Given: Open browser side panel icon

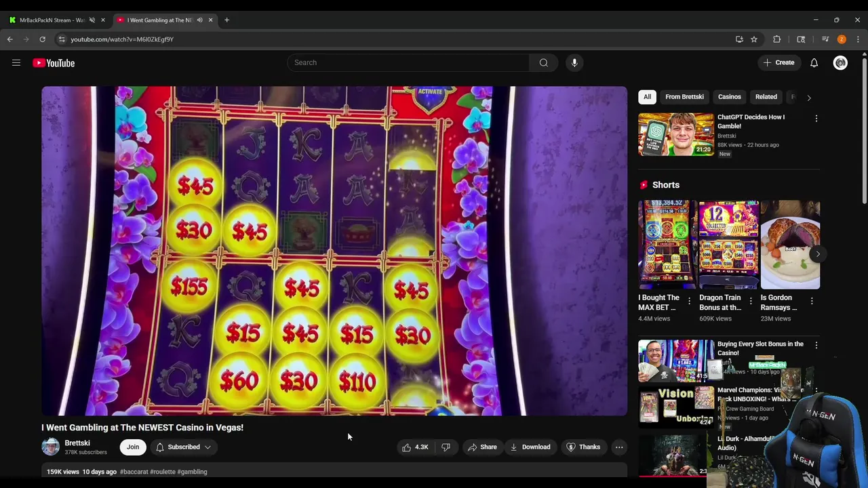Looking at the screenshot, I should coord(801,39).
